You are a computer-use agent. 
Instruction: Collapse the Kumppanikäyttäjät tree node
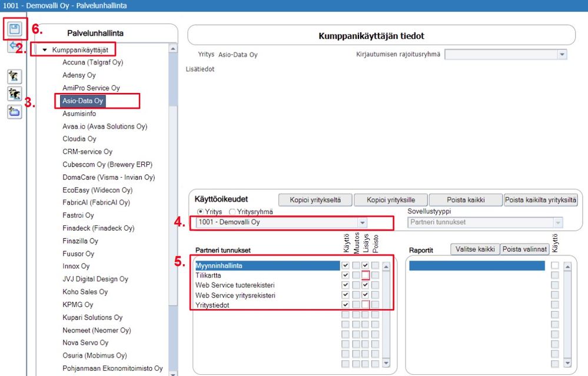45,50
